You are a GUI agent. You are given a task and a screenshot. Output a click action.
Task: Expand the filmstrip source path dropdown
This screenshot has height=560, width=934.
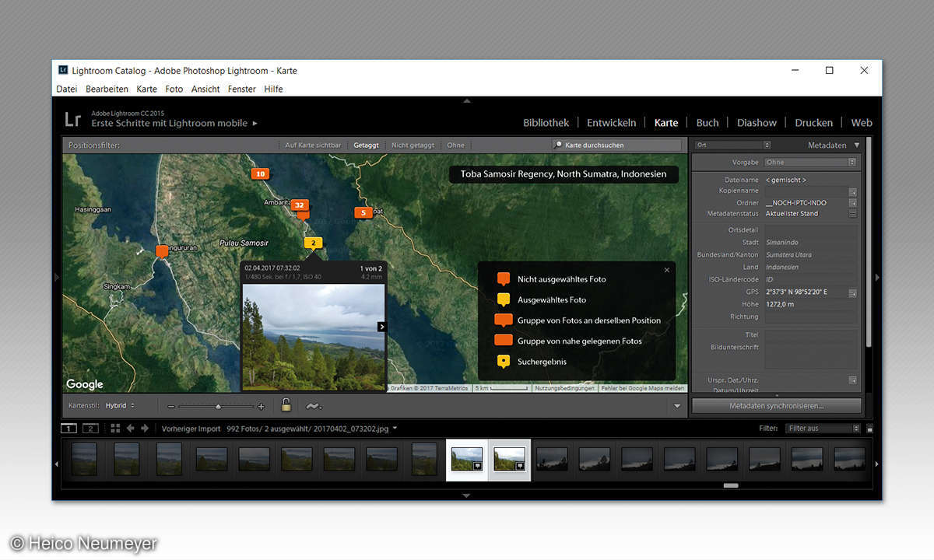click(395, 428)
